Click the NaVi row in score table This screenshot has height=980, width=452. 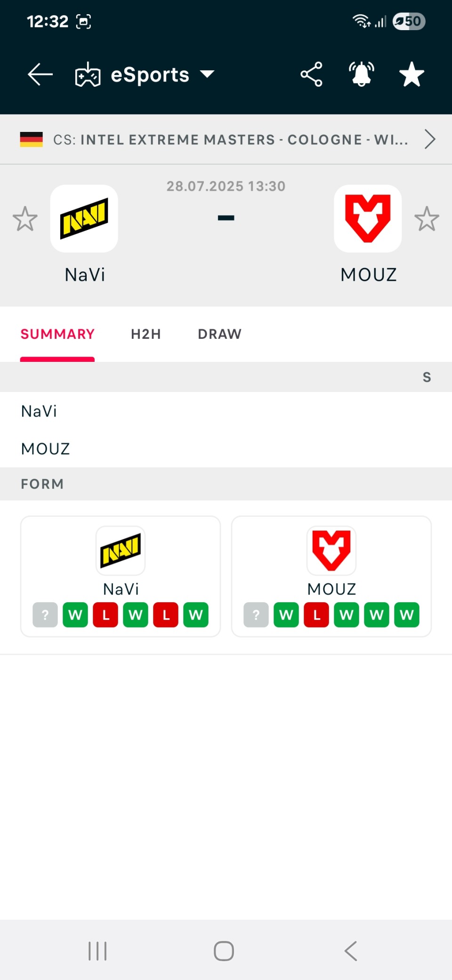(226, 411)
